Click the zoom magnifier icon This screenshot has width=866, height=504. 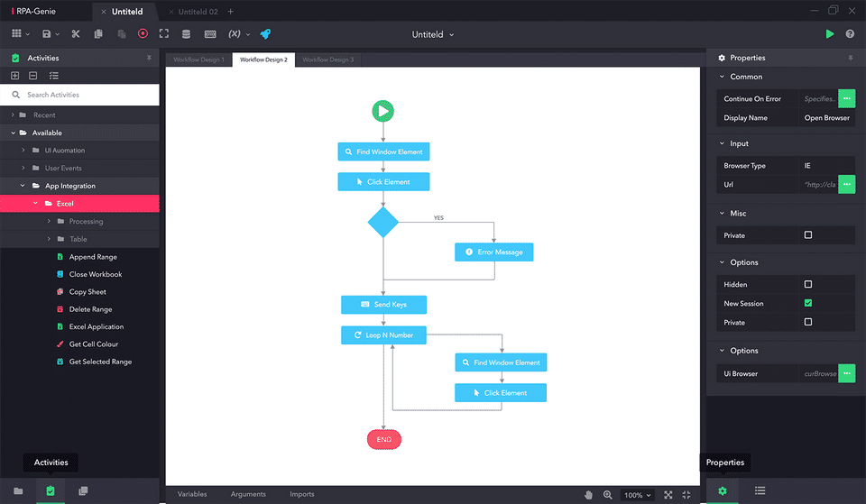coord(607,495)
